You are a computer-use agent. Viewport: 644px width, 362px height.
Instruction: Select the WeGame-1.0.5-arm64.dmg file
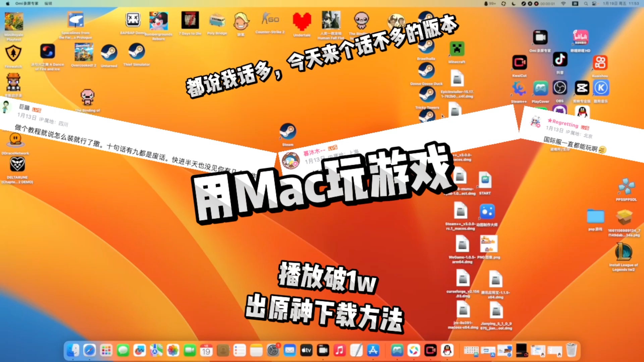point(462,244)
